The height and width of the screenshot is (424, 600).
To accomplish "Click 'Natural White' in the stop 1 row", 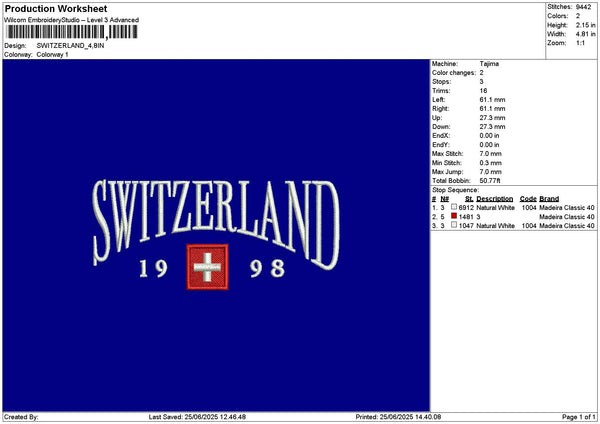I will click(495, 208).
